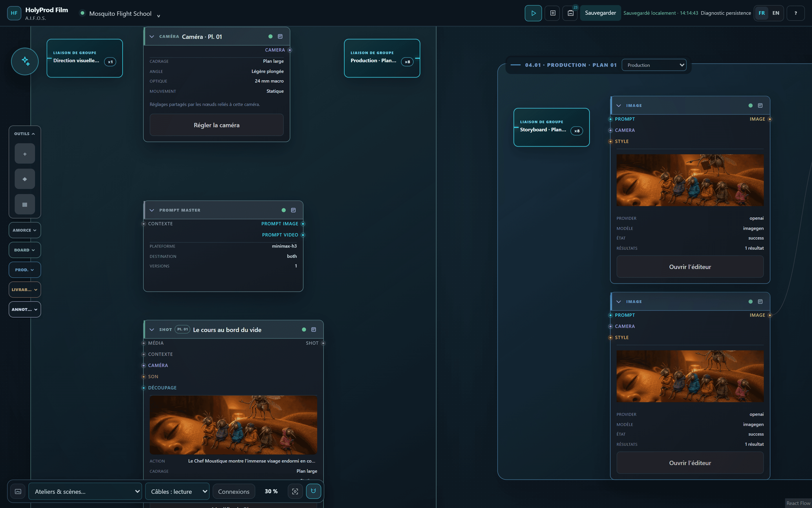Toggle green status dot on Prompt Master node

tap(283, 210)
